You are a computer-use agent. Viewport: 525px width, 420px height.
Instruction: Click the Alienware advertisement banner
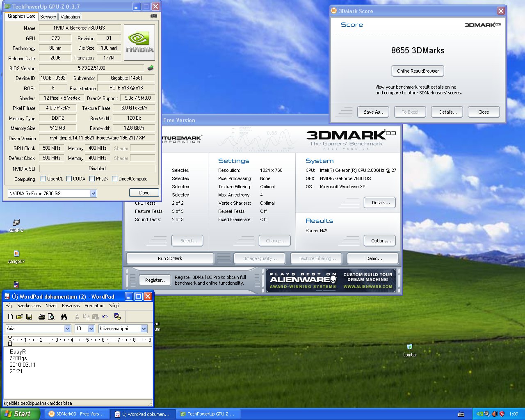[331, 281]
